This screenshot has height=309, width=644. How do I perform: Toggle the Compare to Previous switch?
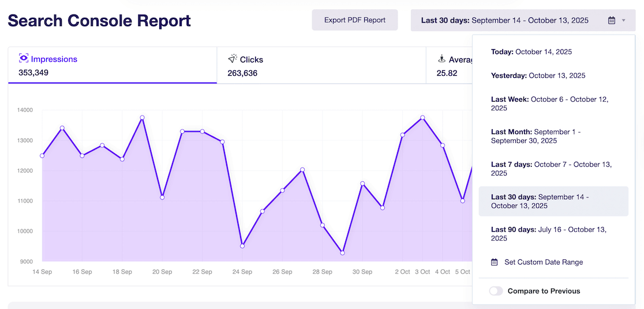pyautogui.click(x=496, y=291)
